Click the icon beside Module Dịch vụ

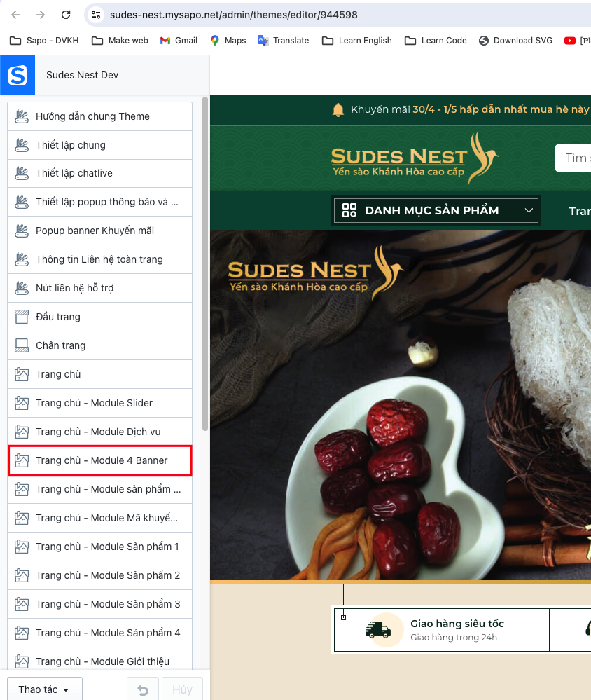(22, 432)
